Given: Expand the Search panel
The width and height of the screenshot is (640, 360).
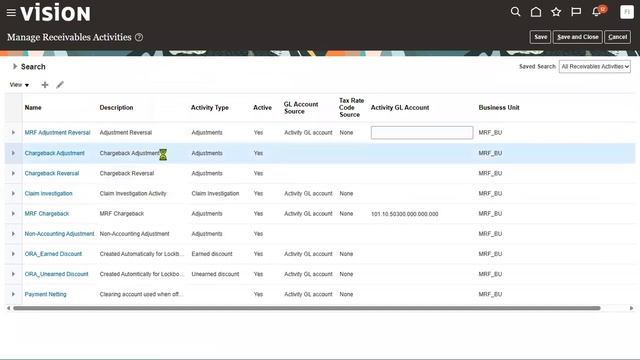Looking at the screenshot, I should (x=15, y=67).
